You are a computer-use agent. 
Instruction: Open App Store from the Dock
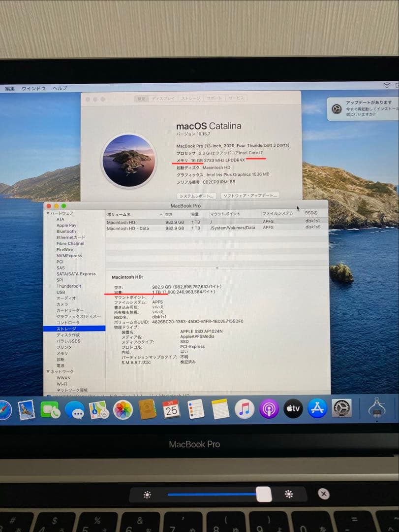[317, 408]
